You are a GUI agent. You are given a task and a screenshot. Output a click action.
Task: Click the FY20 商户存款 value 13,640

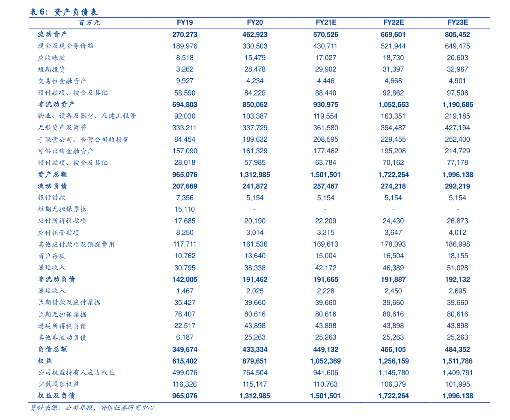[x=255, y=256]
